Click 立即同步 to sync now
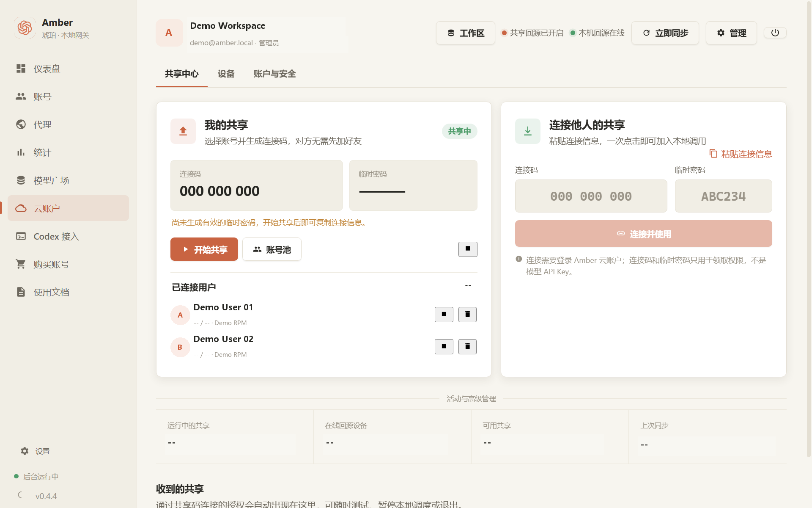The height and width of the screenshot is (508, 812). [665, 33]
